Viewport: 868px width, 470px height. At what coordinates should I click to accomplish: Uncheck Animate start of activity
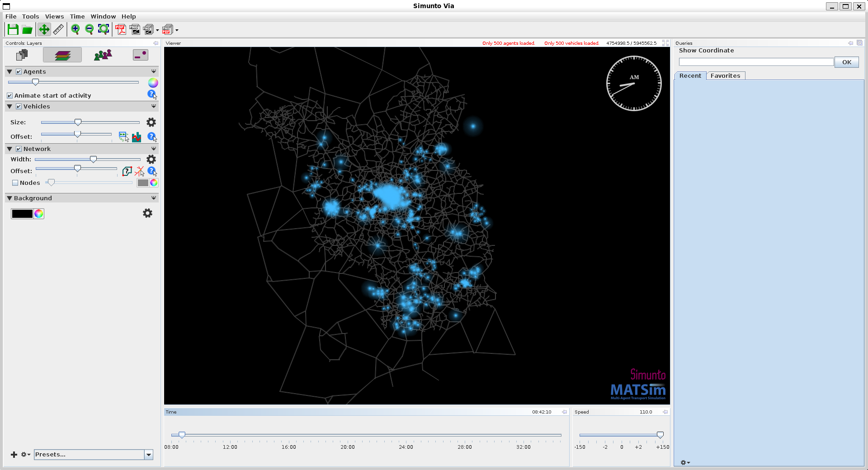10,96
